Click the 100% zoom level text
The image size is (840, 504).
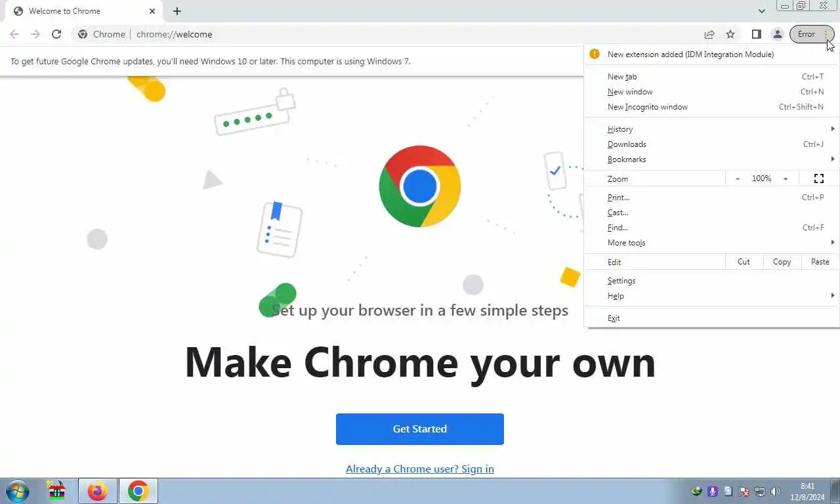coord(761,178)
